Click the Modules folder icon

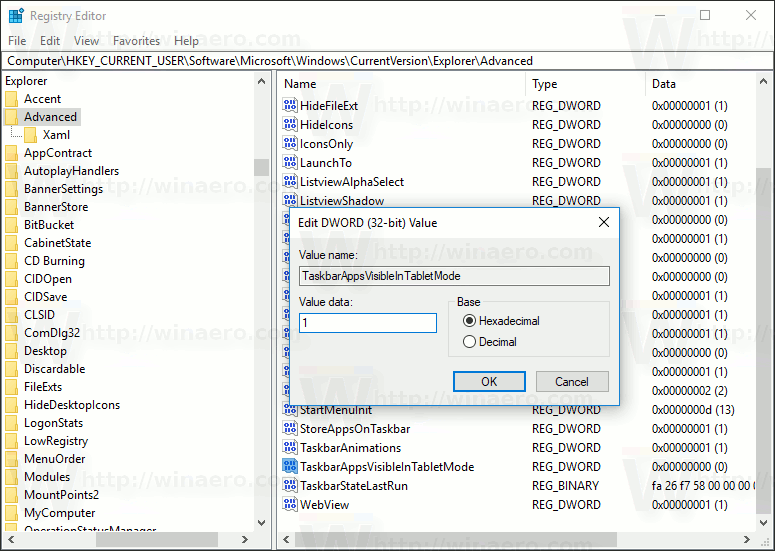[x=12, y=476]
